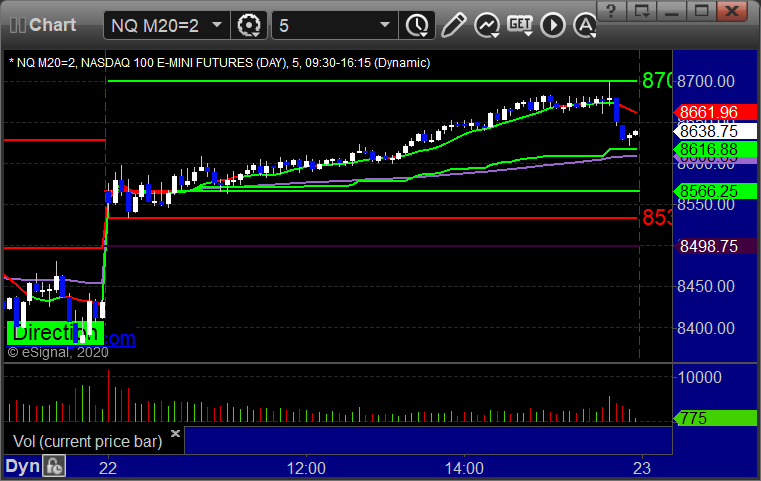Click the GET tools icon

click(x=520, y=25)
